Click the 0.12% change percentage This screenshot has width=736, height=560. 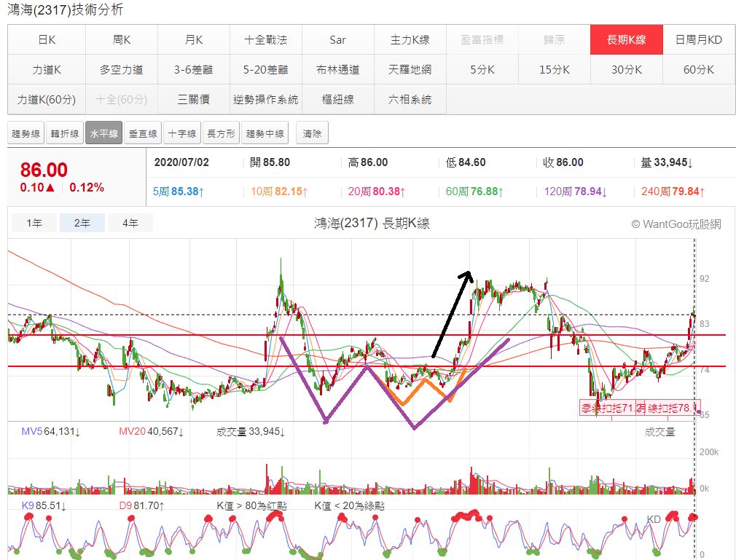pyautogui.click(x=87, y=188)
